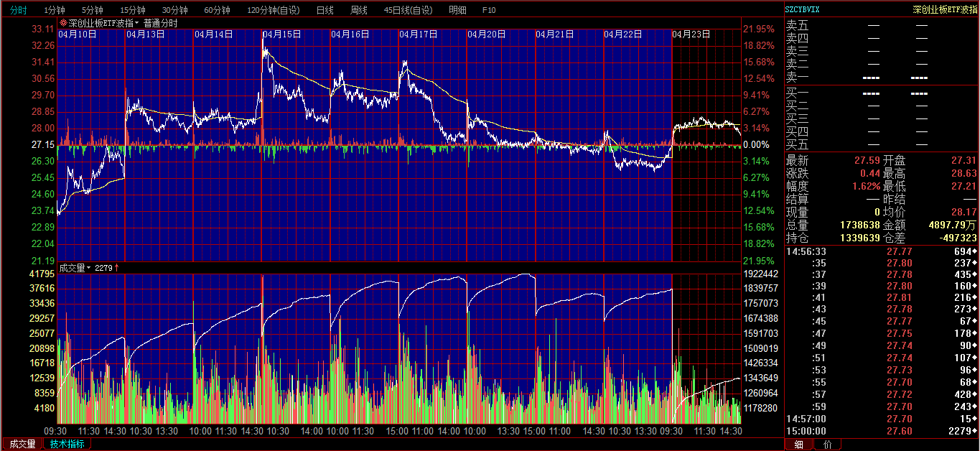
Task: Select 普通分时 chart mode label
Action: point(160,23)
